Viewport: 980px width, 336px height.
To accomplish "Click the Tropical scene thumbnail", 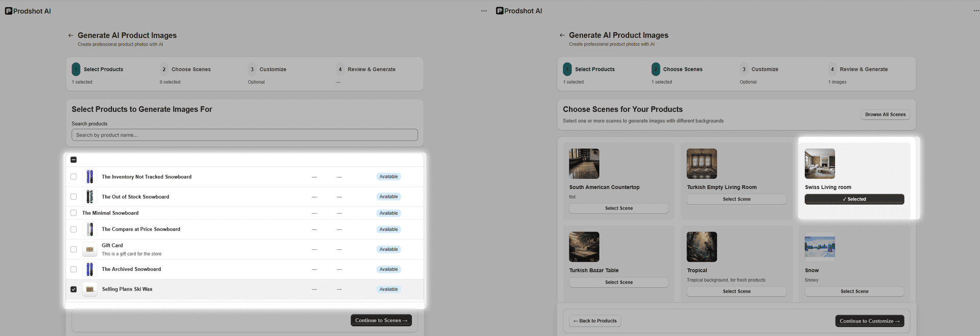I will pyautogui.click(x=702, y=247).
